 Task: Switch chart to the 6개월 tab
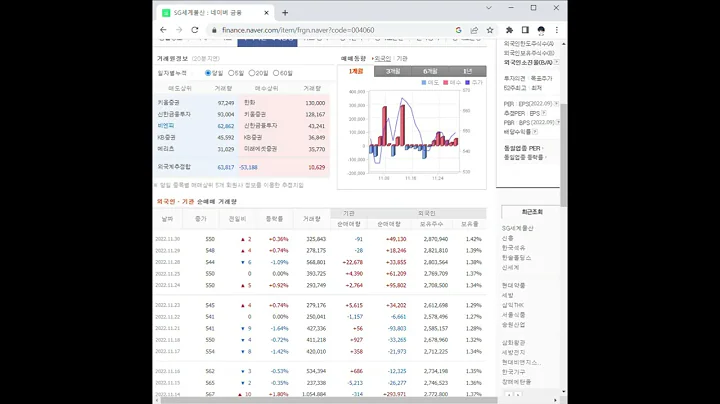click(430, 71)
